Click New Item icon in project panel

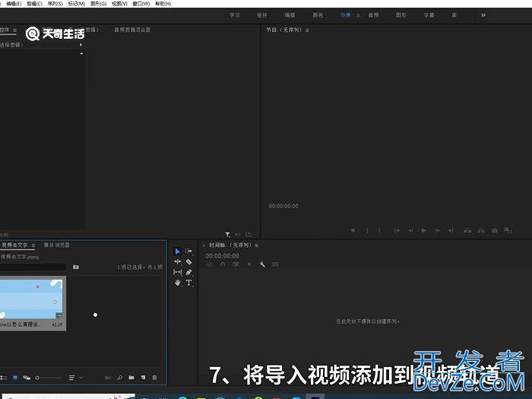(x=143, y=378)
